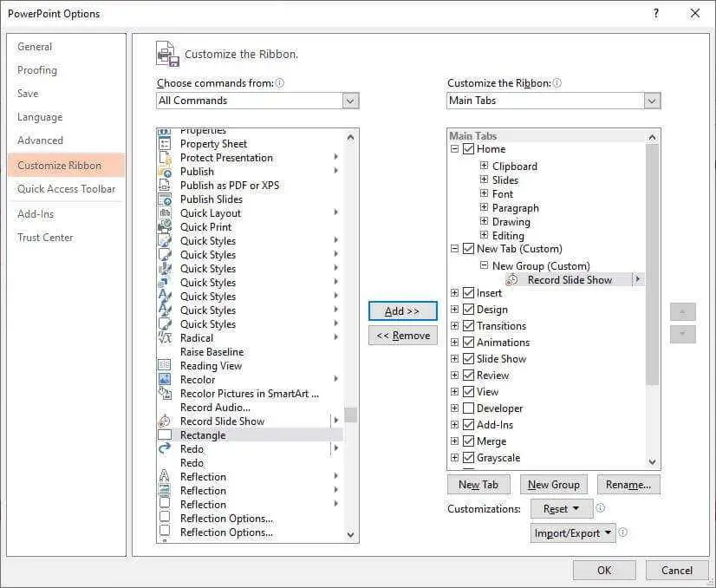Click the move-up arrow button
The height and width of the screenshot is (588, 716).
tap(683, 311)
